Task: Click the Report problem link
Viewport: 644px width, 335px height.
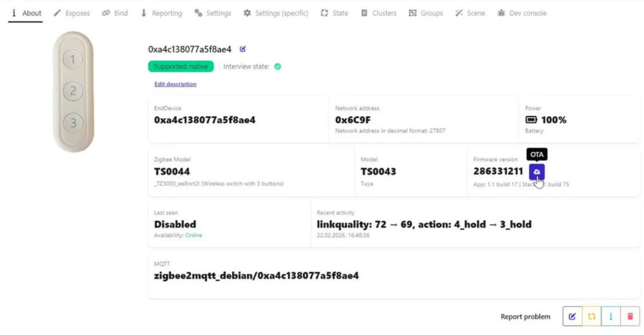Action: (525, 317)
